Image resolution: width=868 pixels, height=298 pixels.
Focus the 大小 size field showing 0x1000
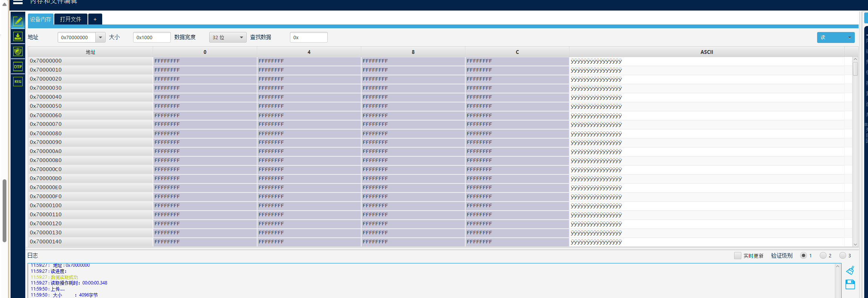point(152,37)
